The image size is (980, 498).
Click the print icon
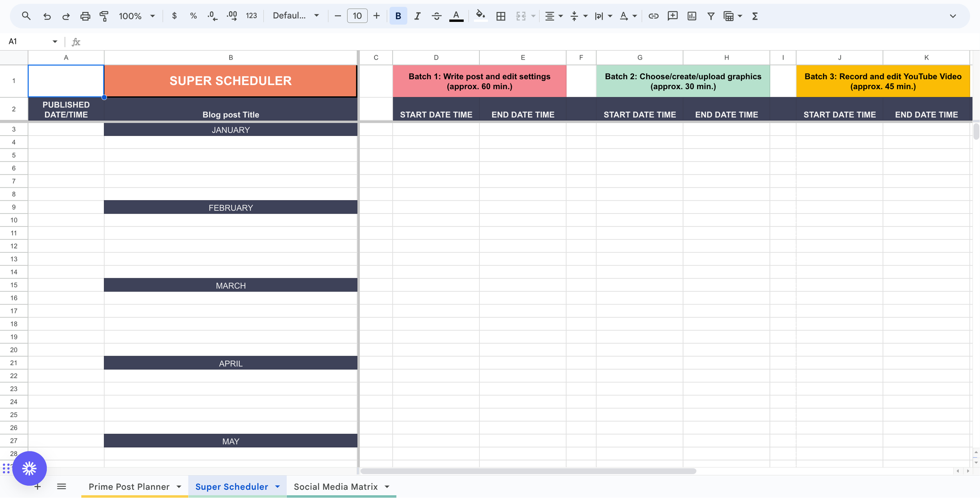pos(85,16)
